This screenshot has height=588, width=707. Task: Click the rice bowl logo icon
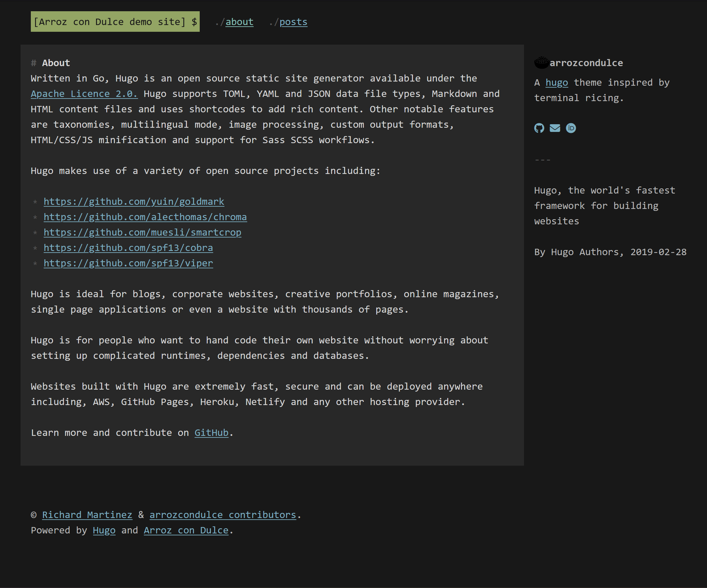[541, 63]
